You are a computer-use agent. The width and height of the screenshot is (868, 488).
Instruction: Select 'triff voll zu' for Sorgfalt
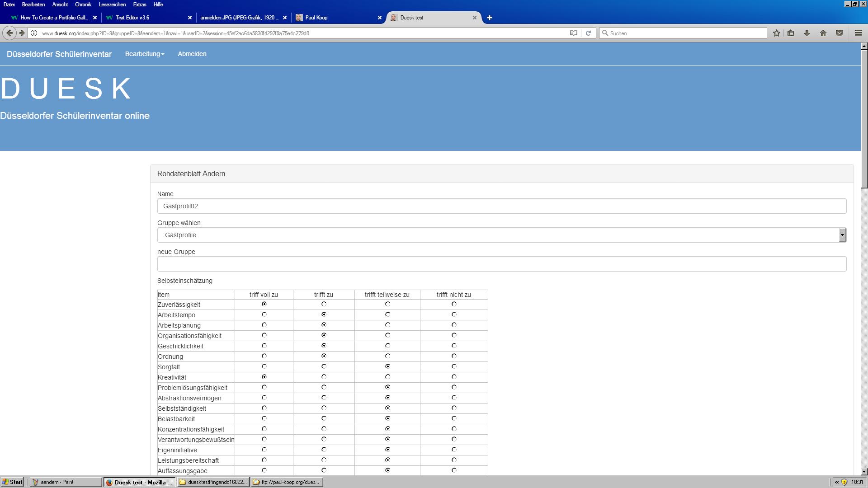(264, 366)
